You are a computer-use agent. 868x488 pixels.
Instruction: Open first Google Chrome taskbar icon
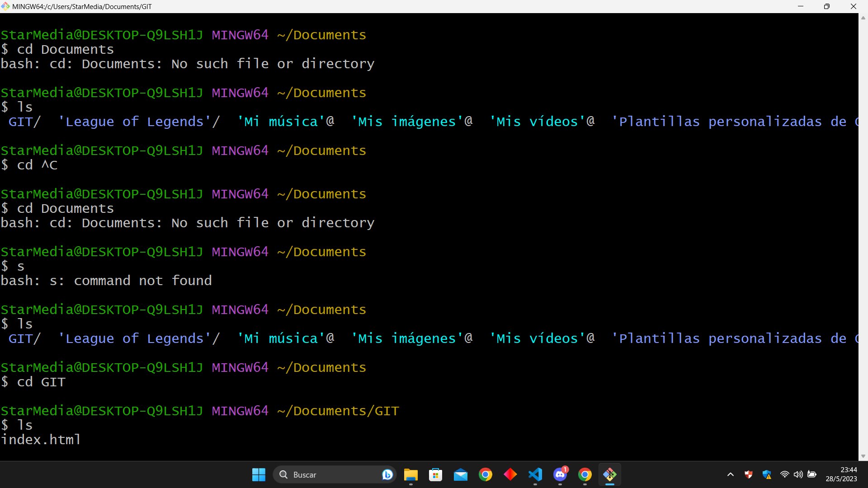[x=485, y=474]
